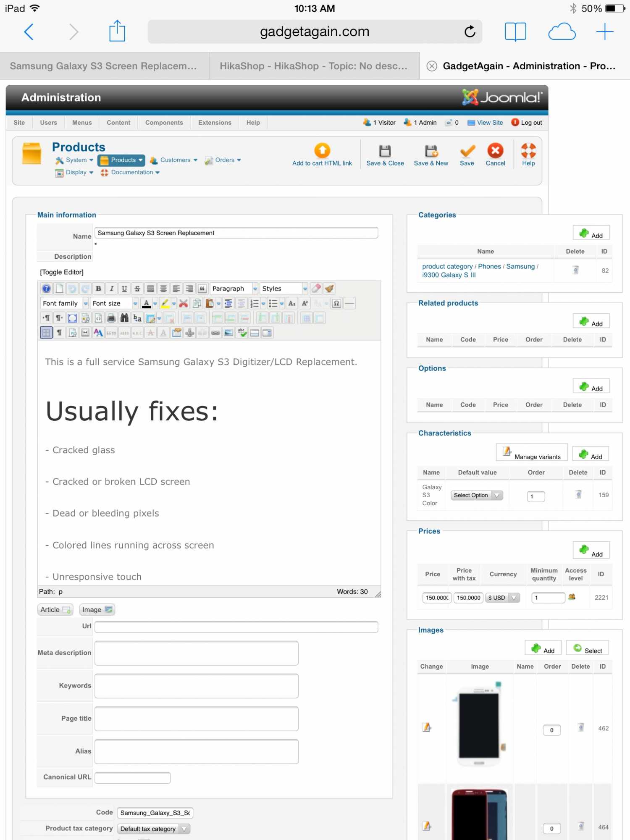Click the [Toggle Editor] link
This screenshot has height=840, width=630.
[62, 272]
